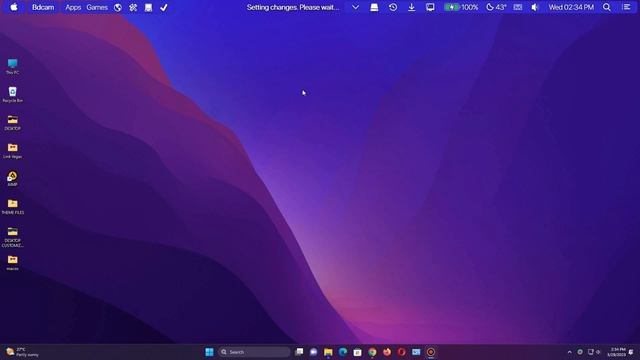Open the weather widget on taskbar
This screenshot has width=640, height=360.
(22, 352)
